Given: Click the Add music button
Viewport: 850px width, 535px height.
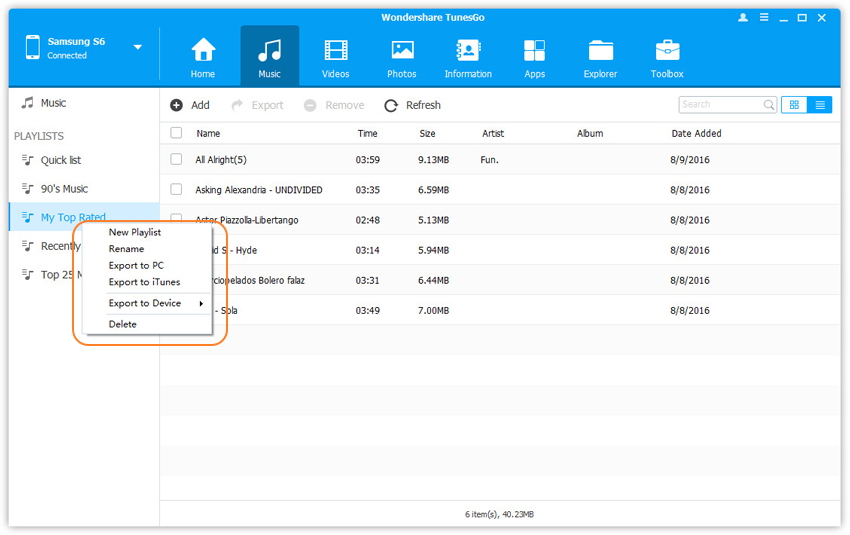Looking at the screenshot, I should pyautogui.click(x=190, y=105).
